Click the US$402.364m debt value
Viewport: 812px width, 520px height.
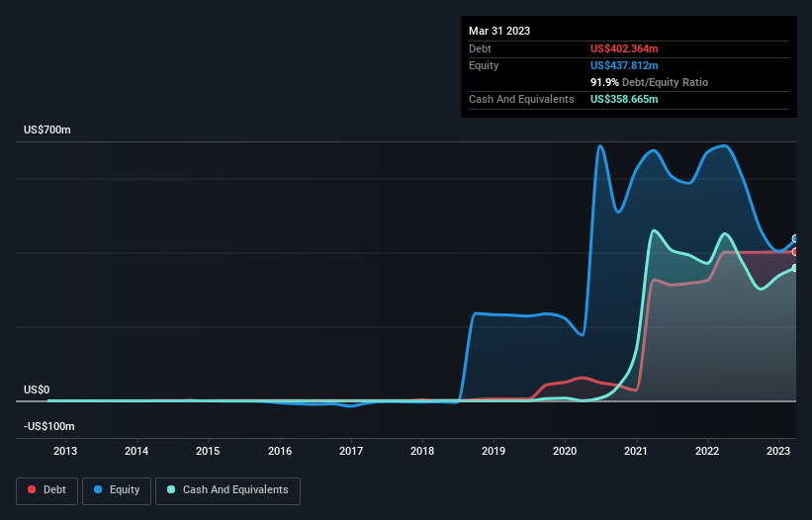[624, 48]
